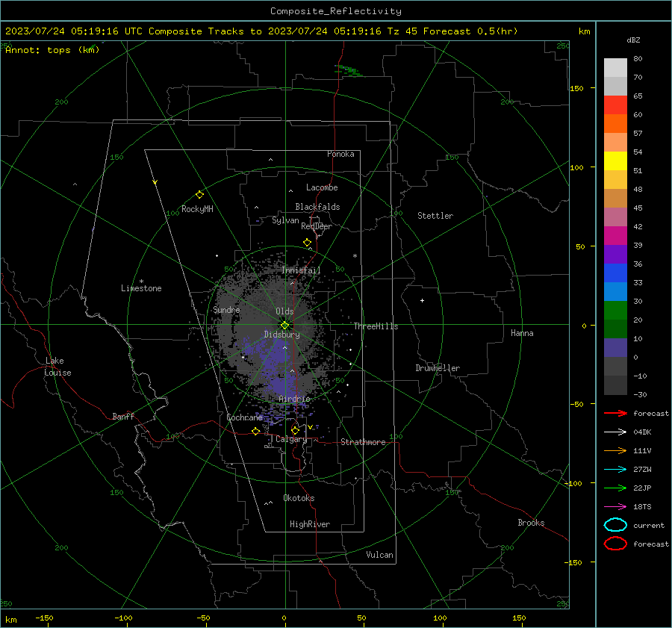
Task: Click the Cochrane city label
Action: 244,417
